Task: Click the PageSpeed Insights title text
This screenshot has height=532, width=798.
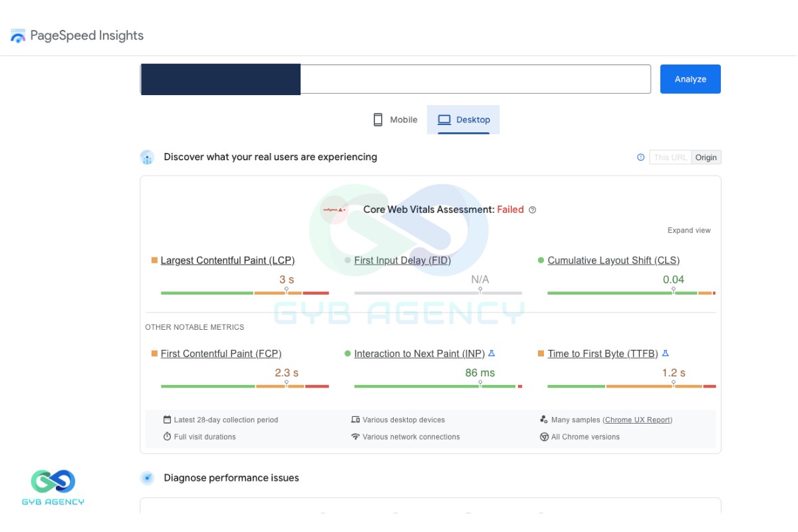Action: (87, 36)
